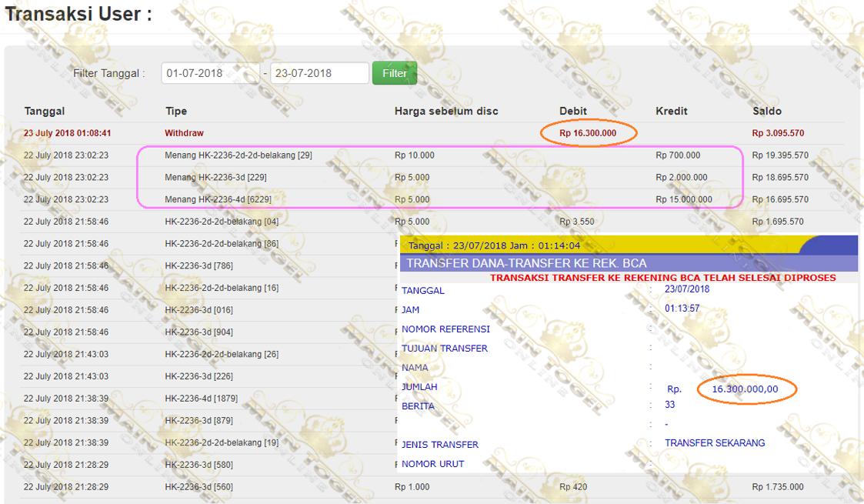Click the Tanggal column header

(x=45, y=111)
